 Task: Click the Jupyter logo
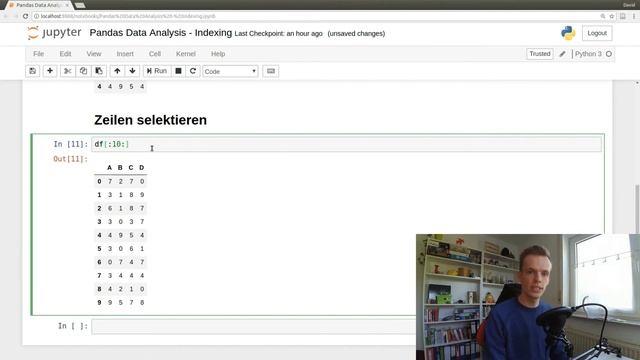(54, 33)
